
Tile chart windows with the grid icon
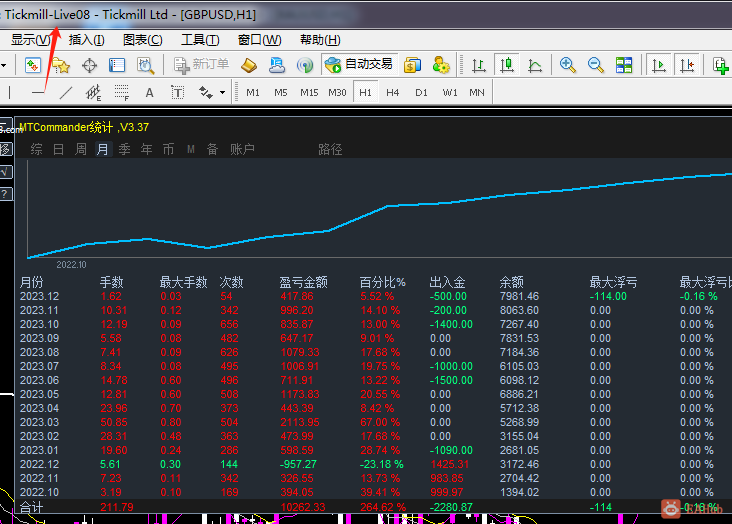(624, 65)
